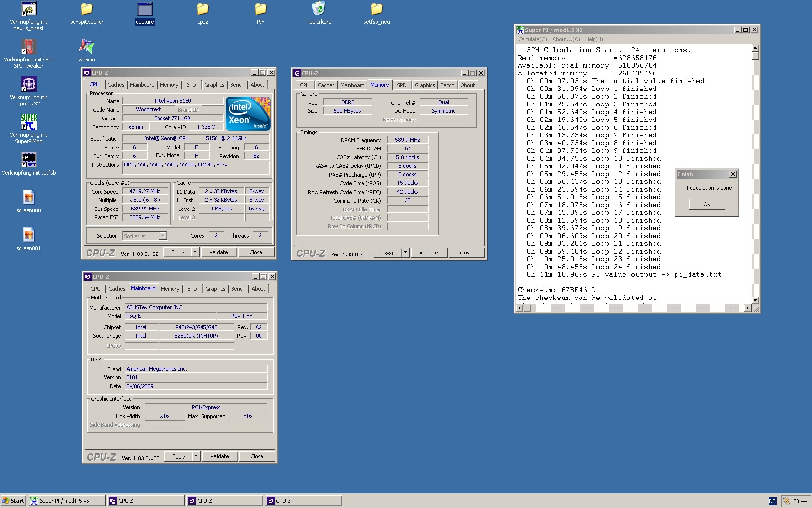Click Tools button in Mainboard tab window
The width and height of the screenshot is (812, 508).
(x=178, y=456)
